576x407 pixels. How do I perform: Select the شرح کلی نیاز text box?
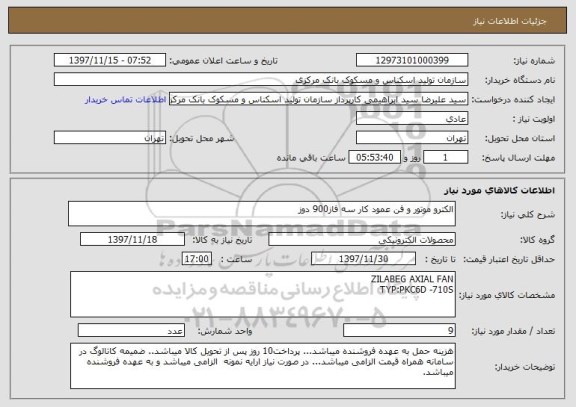(262, 213)
